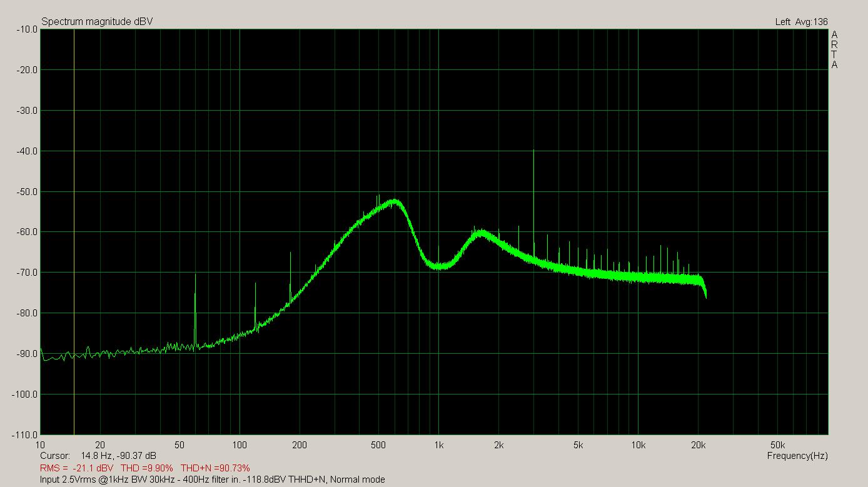Click the 1k x-axis label
The width and height of the screenshot is (868, 487).
click(x=438, y=445)
